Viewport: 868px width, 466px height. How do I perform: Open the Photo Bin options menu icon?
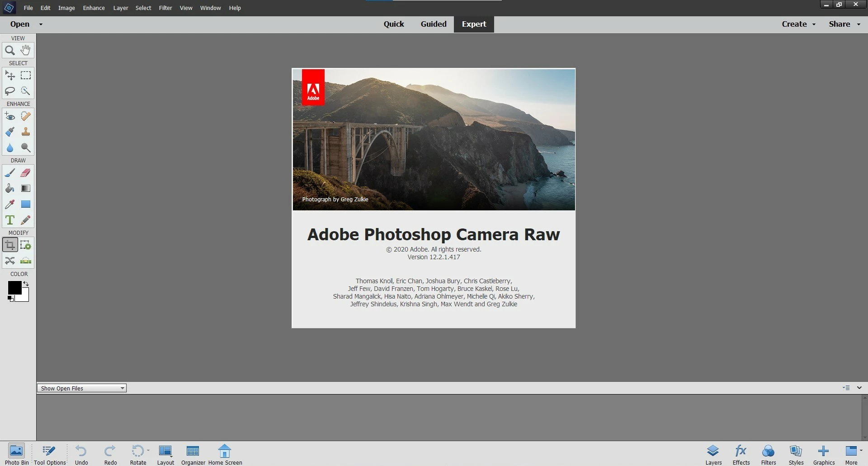point(846,388)
